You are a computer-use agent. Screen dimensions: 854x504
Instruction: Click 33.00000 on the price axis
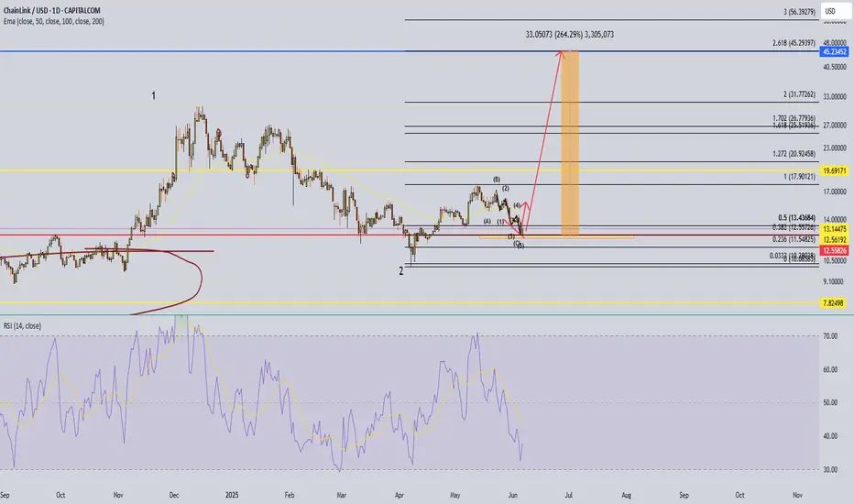coord(835,96)
